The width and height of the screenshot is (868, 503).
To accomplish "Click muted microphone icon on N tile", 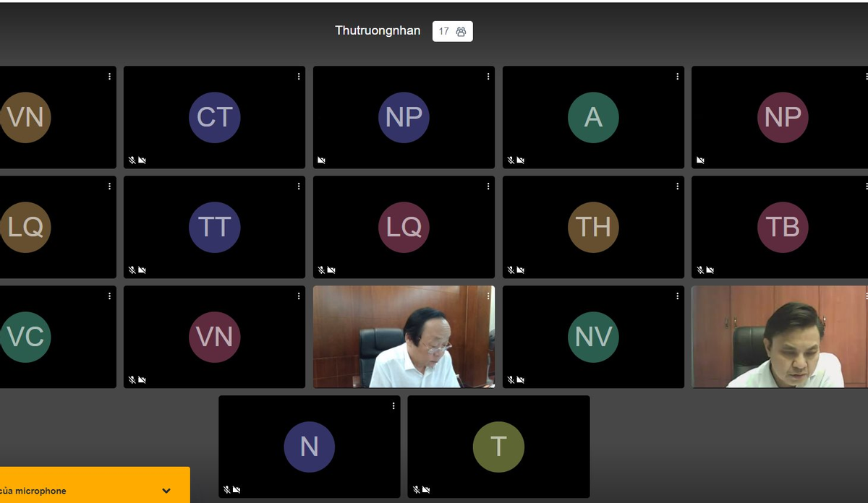I will pyautogui.click(x=226, y=490).
